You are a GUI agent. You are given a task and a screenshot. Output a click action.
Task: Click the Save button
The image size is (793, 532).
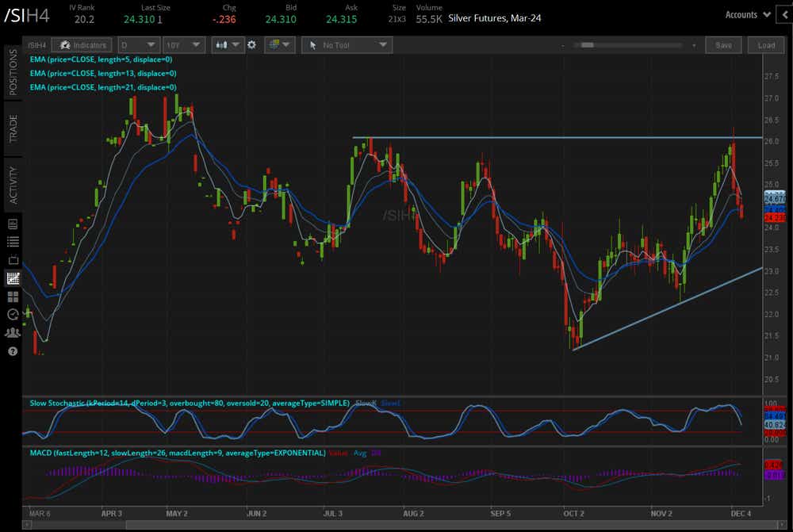[x=723, y=45]
